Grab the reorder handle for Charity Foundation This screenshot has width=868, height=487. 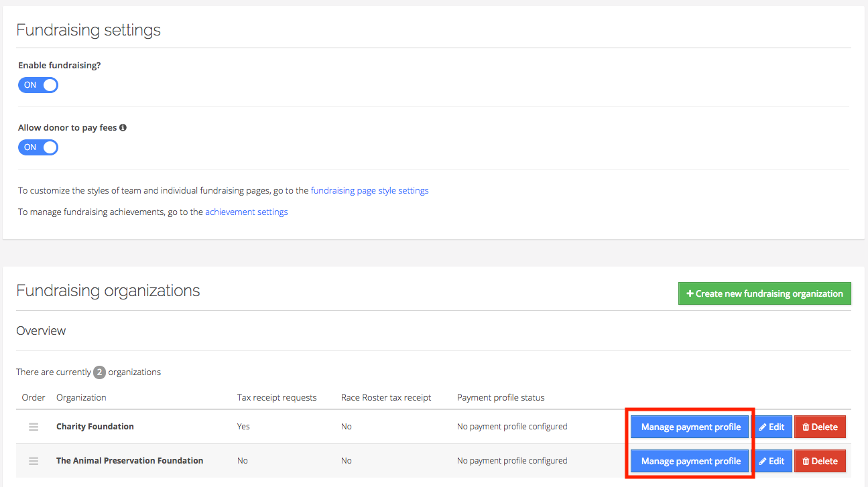(x=34, y=427)
